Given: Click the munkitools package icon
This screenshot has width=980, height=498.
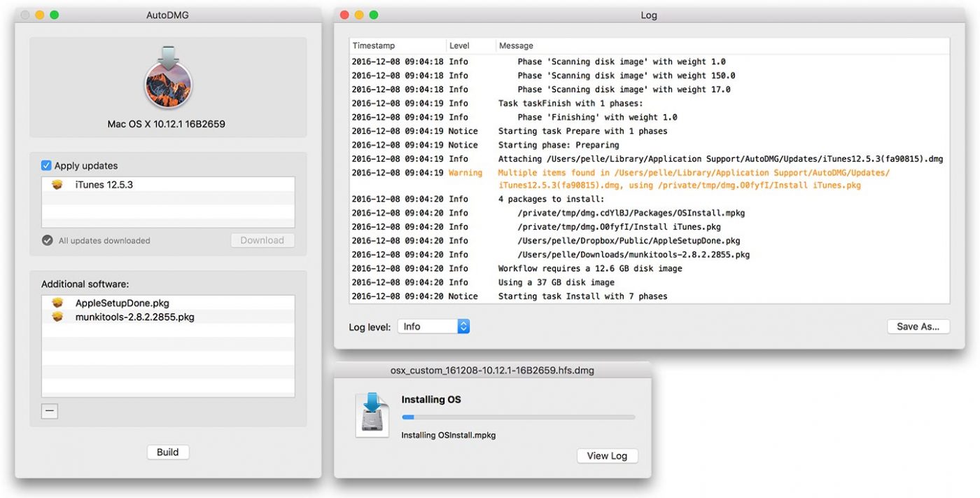Looking at the screenshot, I should tap(57, 317).
